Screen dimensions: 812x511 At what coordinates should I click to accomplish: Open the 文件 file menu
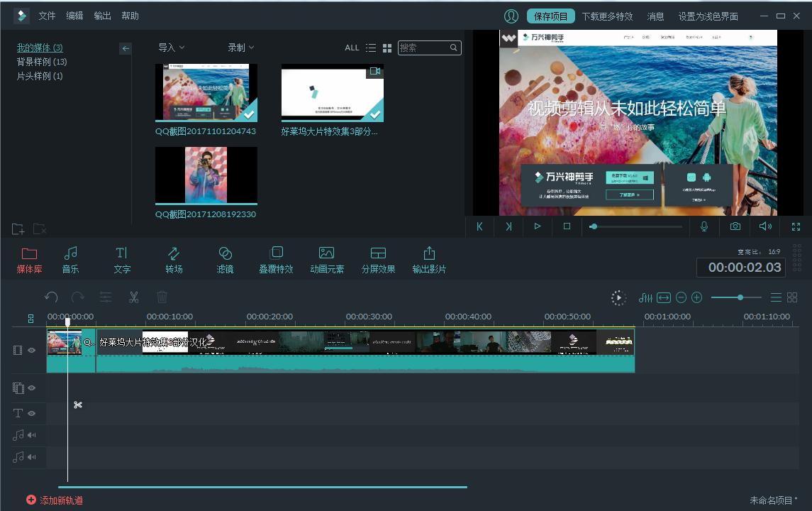point(47,16)
